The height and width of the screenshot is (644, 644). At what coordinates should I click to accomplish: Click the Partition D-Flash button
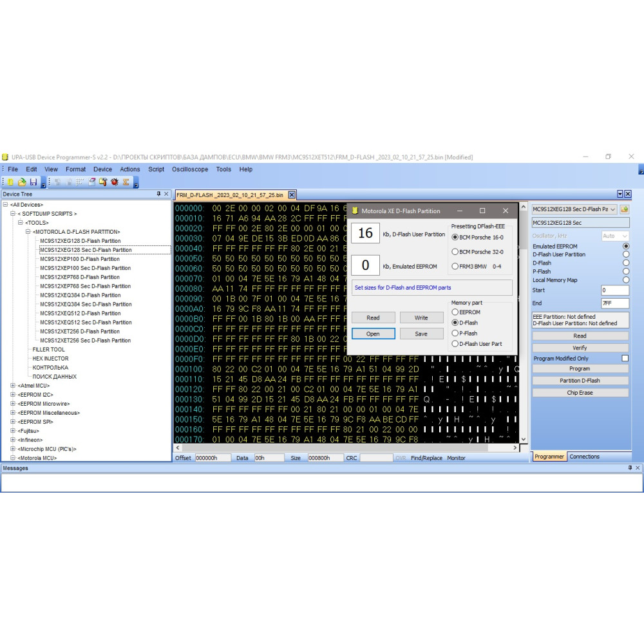click(x=580, y=381)
